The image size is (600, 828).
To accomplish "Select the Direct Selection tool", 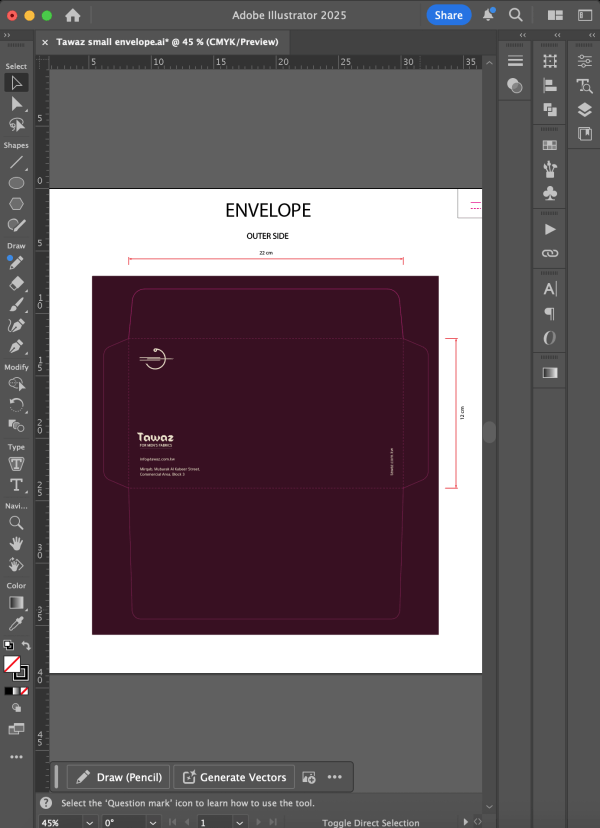I will click(17, 103).
